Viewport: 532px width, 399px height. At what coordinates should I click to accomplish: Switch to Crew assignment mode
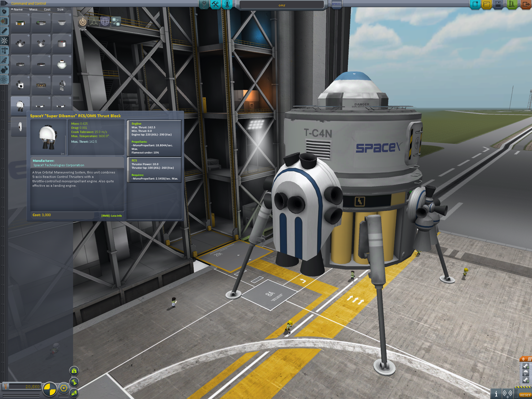pyautogui.click(x=227, y=4)
